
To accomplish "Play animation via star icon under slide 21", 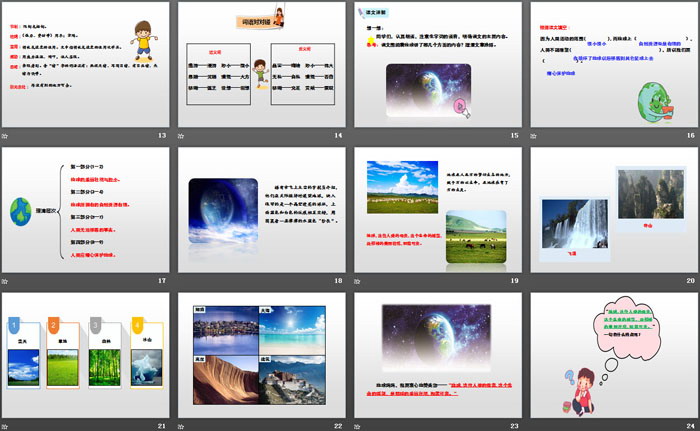I will 5,427.
